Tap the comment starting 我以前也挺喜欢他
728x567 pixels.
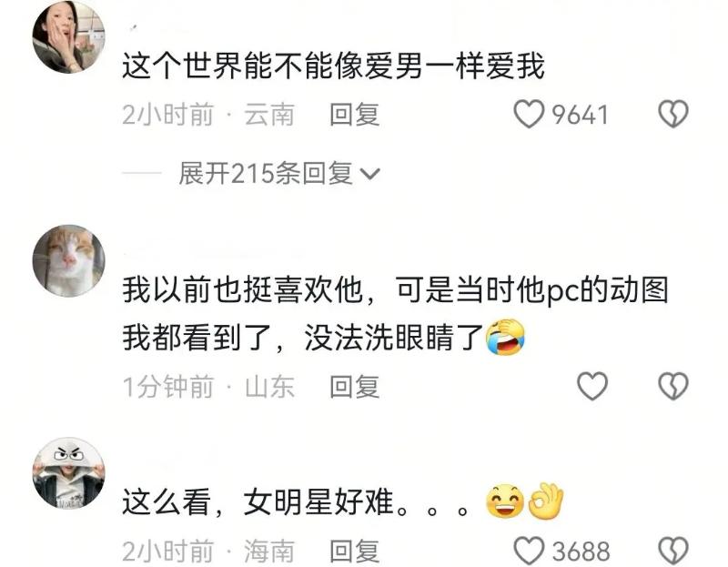click(x=395, y=314)
